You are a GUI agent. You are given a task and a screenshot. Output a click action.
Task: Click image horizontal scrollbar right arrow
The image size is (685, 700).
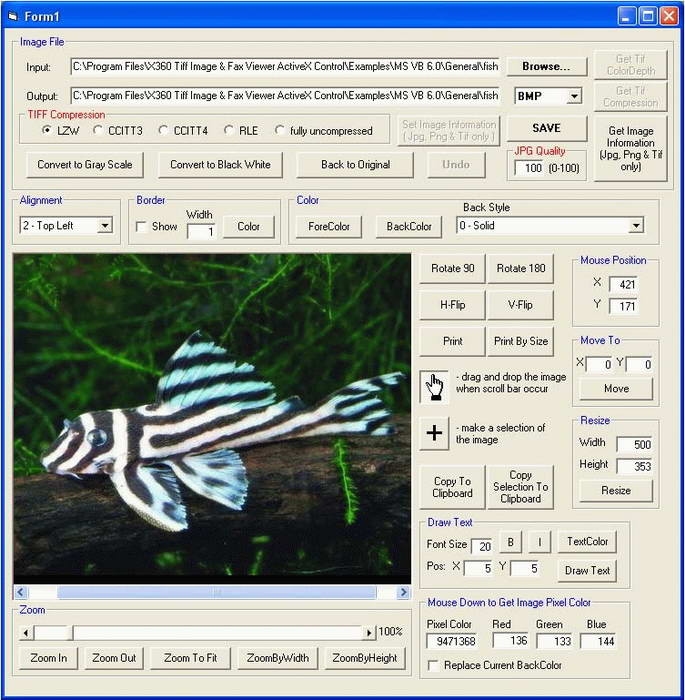pyautogui.click(x=403, y=592)
